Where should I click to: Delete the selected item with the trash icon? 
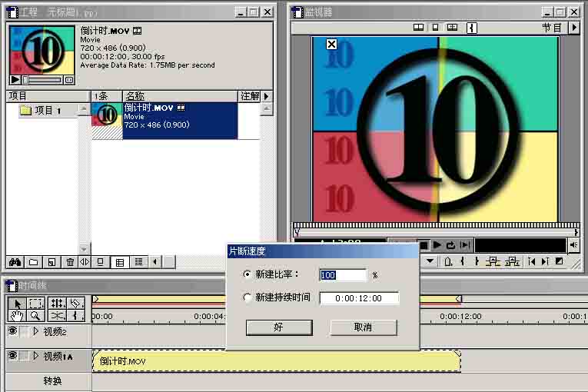coord(70,262)
